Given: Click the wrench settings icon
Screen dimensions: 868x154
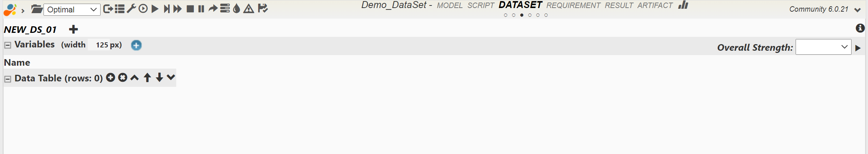Looking at the screenshot, I should click(131, 9).
